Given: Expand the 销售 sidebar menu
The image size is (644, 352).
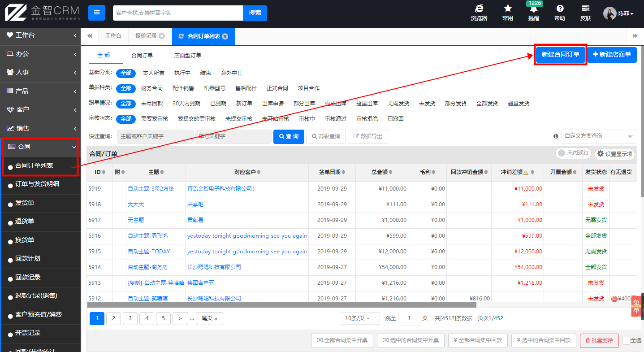Looking at the screenshot, I should (x=40, y=128).
